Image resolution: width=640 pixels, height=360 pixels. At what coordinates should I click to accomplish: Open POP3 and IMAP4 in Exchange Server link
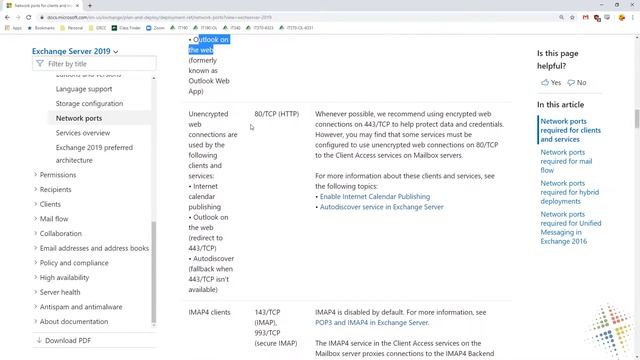pyautogui.click(x=372, y=323)
